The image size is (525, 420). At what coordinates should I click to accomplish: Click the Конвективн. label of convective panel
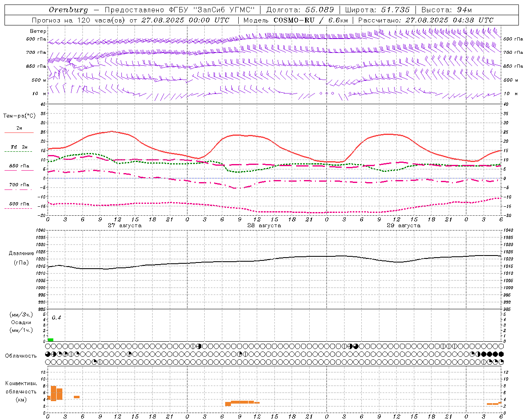point(21,383)
